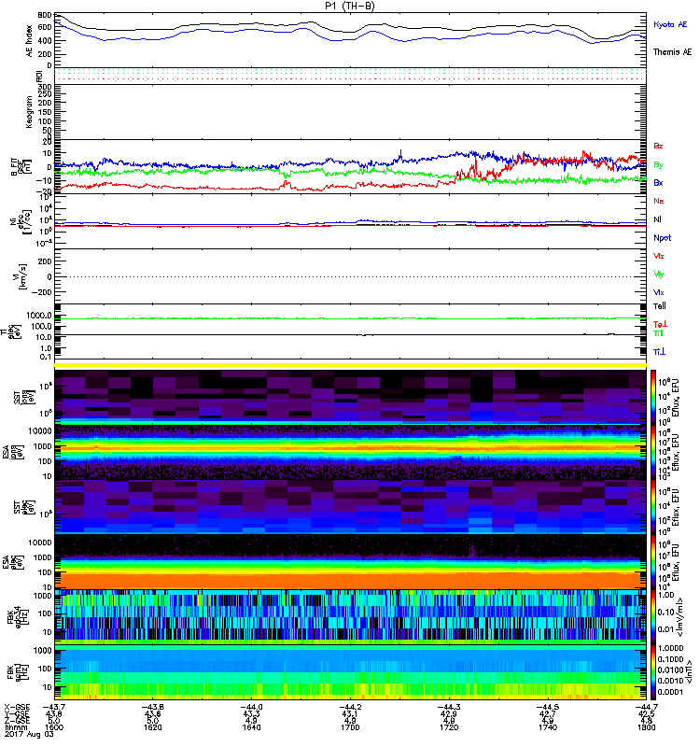Click the Keogram axis label
The image size is (700, 747).
29,111
